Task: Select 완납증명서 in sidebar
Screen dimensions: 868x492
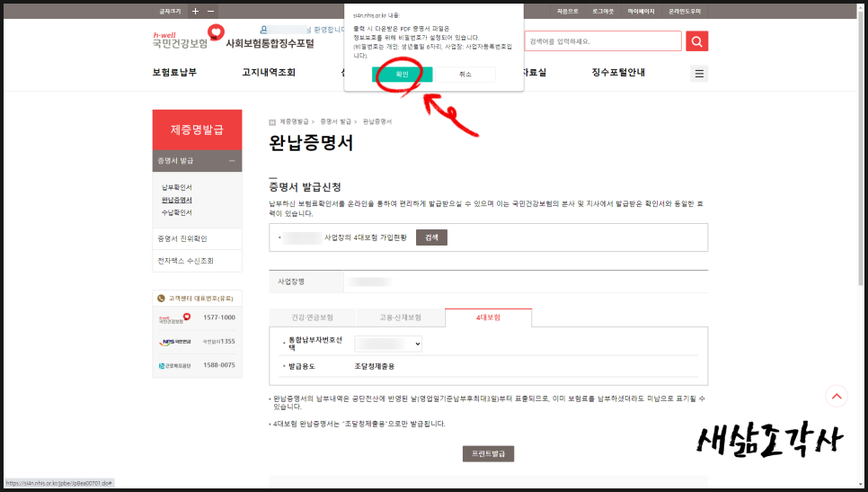Action: tap(177, 200)
